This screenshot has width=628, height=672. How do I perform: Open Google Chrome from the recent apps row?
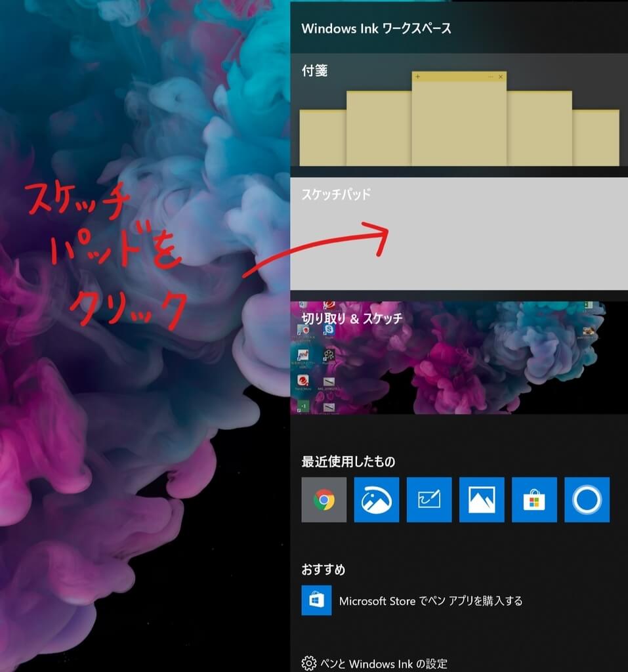pos(324,500)
